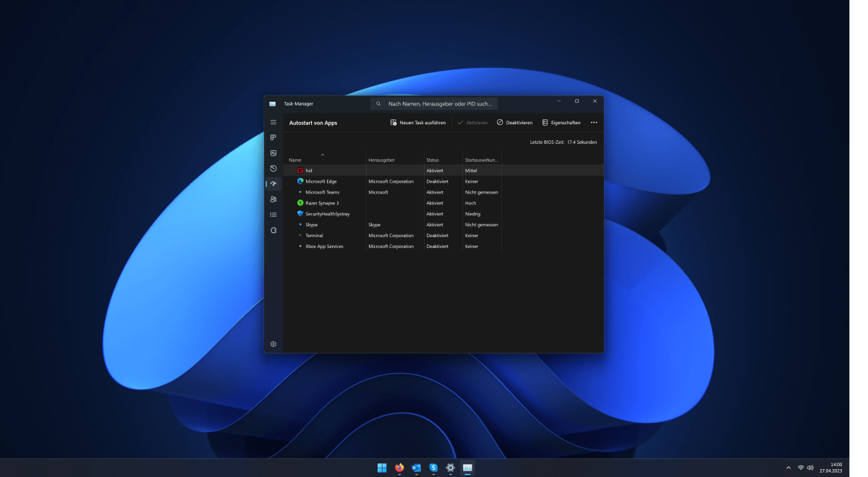The height and width of the screenshot is (477, 868).
Task: Open Skype from the taskbar
Action: coord(433,468)
